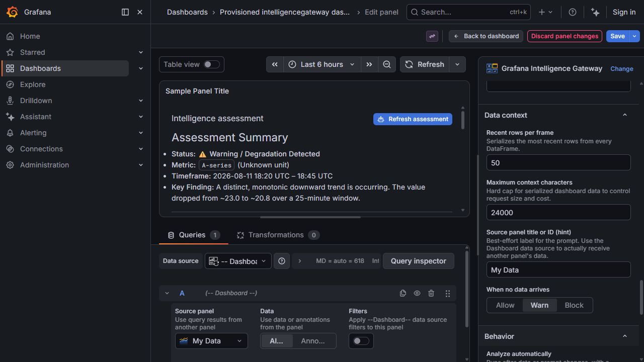Open the Data source picker dropdown

pos(238,261)
